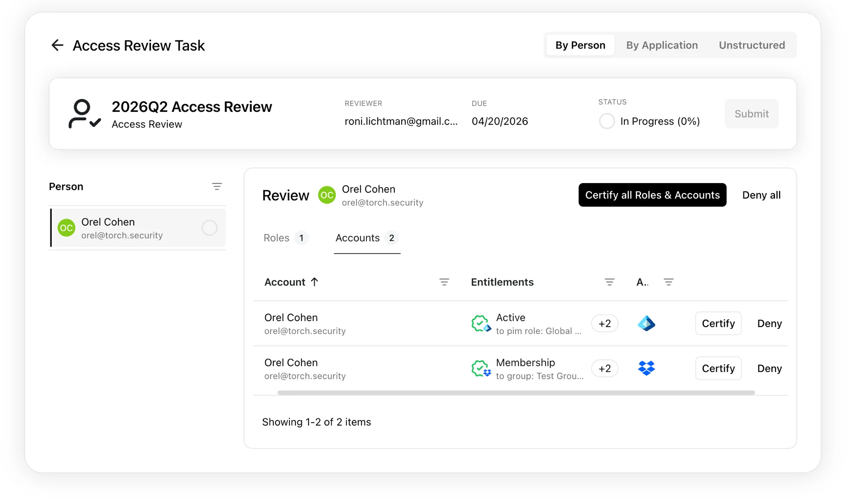Certify the Active pim role account
Viewport: 868px width, 499px height.
pyautogui.click(x=718, y=323)
